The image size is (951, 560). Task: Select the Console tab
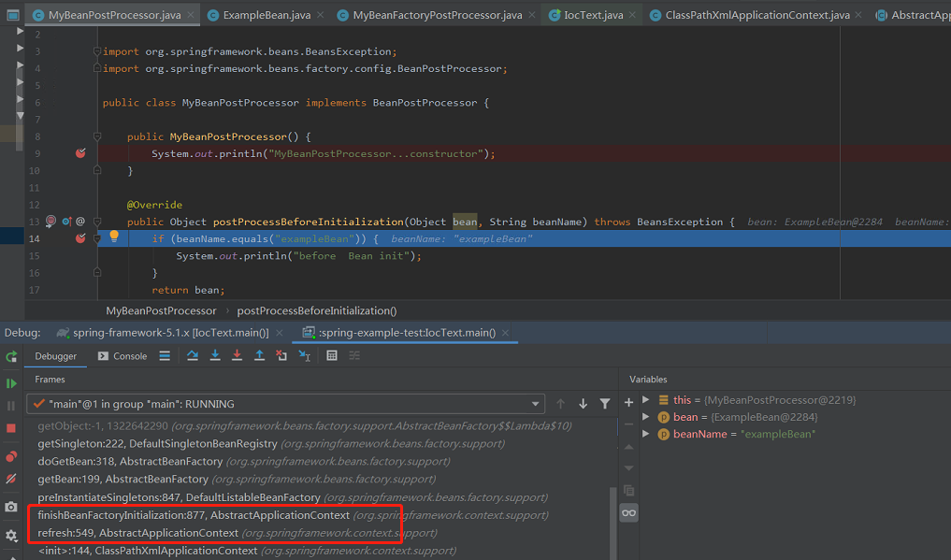click(x=122, y=356)
